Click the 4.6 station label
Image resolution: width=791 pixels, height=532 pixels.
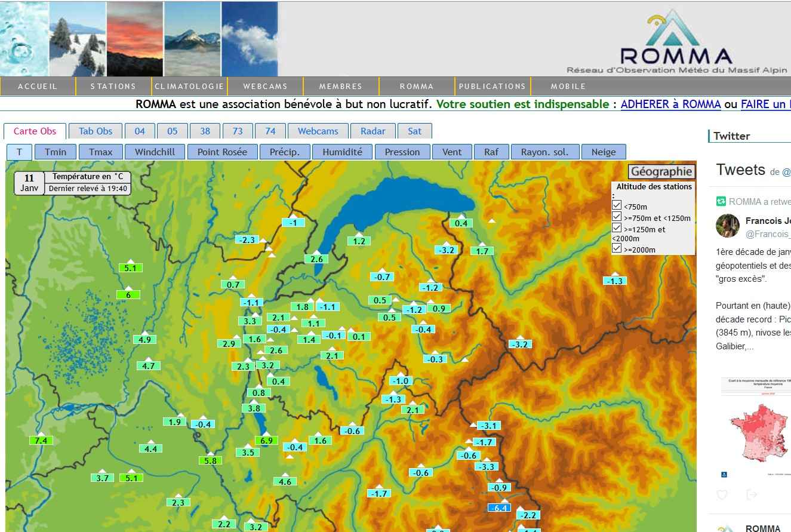coord(285,481)
